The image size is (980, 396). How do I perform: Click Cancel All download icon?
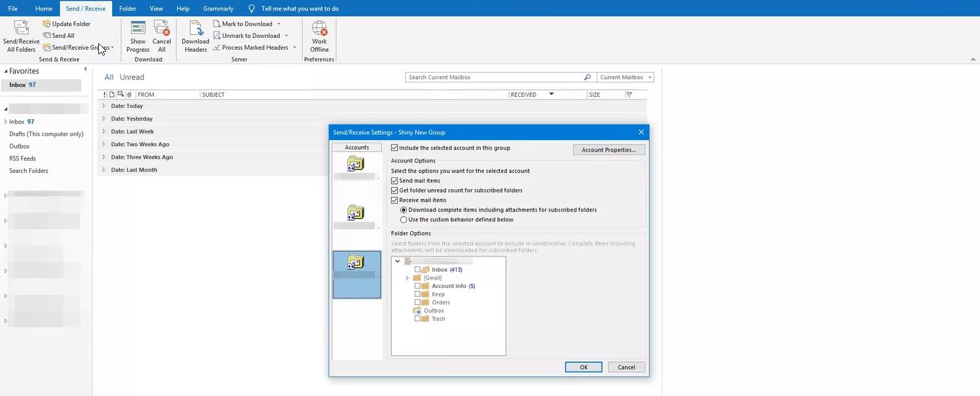click(x=162, y=29)
